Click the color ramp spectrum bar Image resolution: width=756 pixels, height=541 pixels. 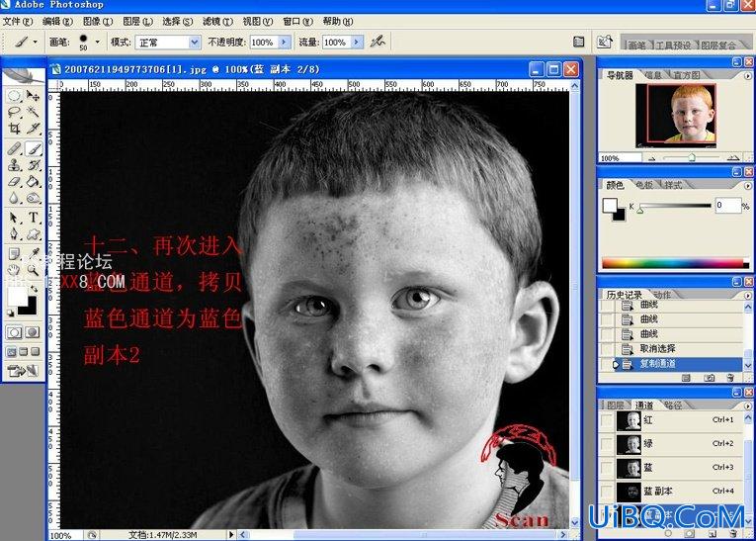(675, 263)
